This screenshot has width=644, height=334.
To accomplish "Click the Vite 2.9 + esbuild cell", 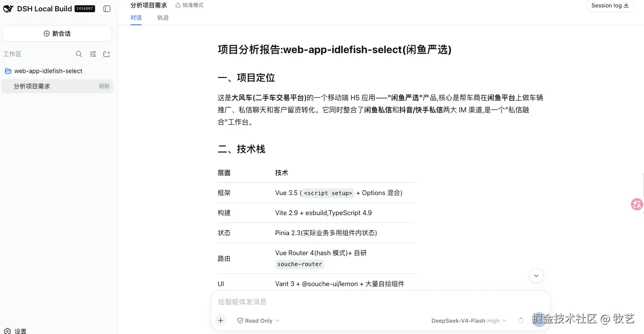I will coord(324,213).
